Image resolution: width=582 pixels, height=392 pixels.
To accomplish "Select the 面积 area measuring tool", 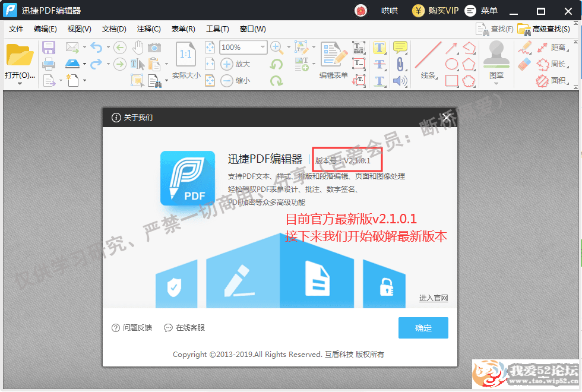I will (552, 81).
